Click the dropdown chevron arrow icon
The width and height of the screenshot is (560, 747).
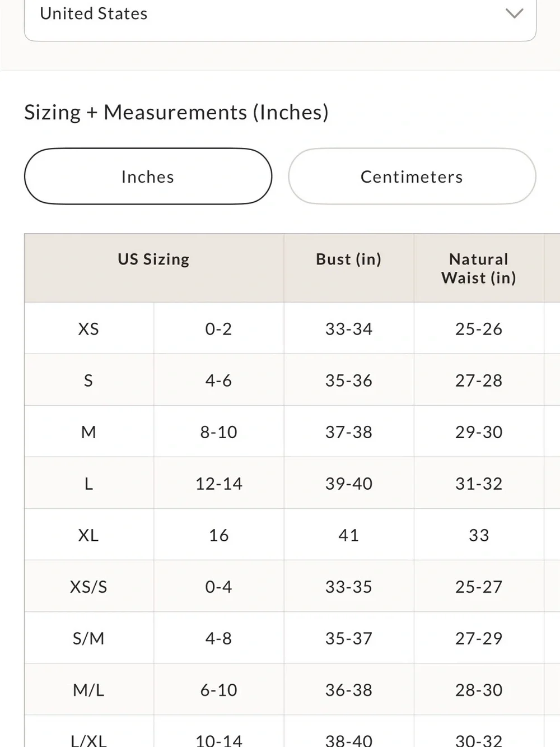514,13
